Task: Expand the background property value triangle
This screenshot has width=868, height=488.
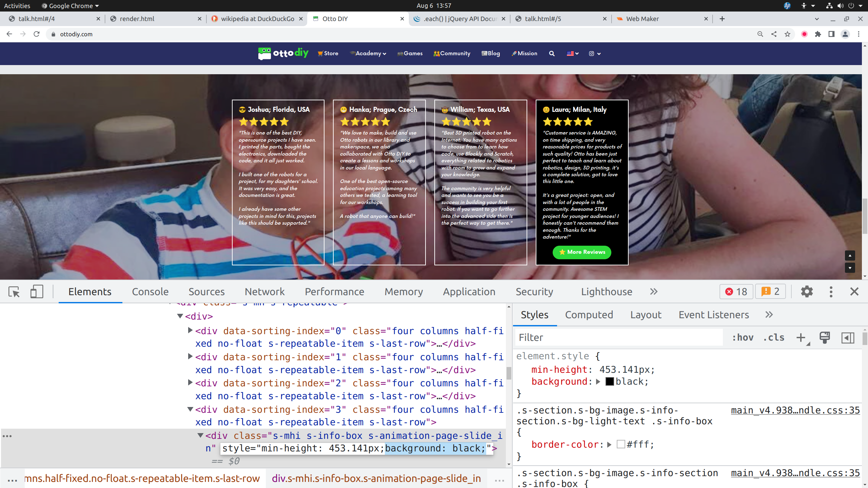Action: (x=598, y=382)
